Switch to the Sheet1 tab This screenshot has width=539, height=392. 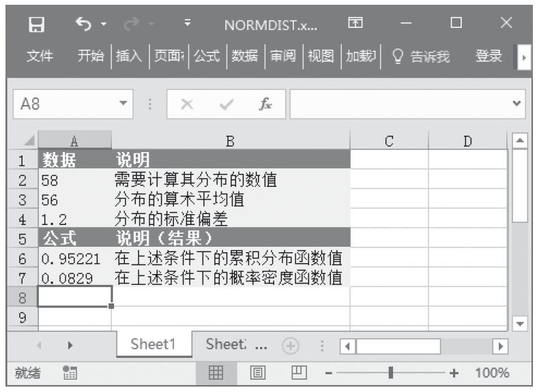click(152, 345)
